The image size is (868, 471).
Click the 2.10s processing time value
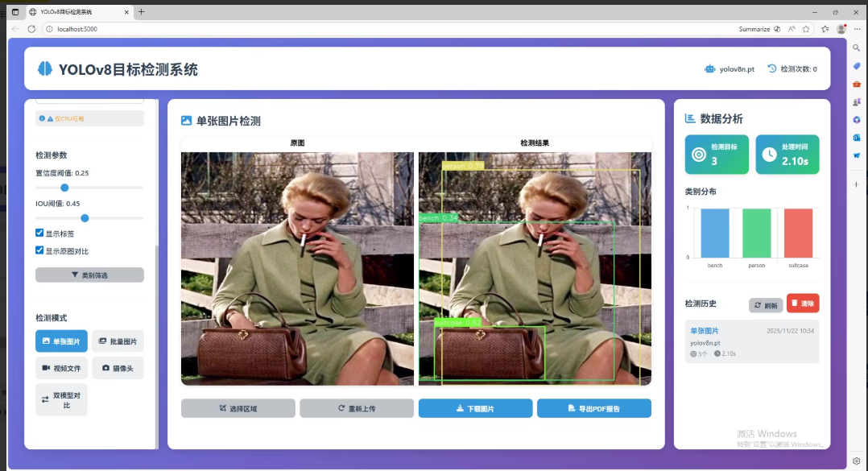(x=795, y=161)
